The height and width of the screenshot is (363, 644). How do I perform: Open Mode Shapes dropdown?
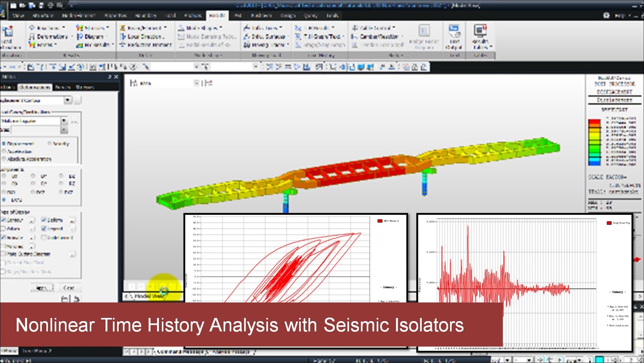pyautogui.click(x=200, y=28)
